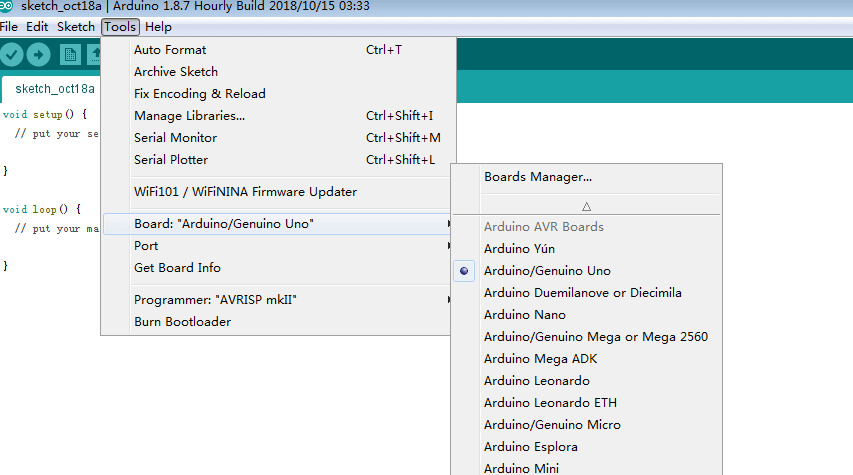Select Fix Encoding & Reload

pos(279,94)
